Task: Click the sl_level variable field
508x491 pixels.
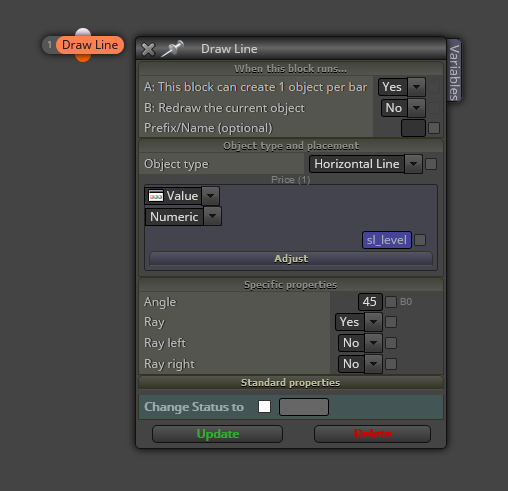Action: click(387, 240)
